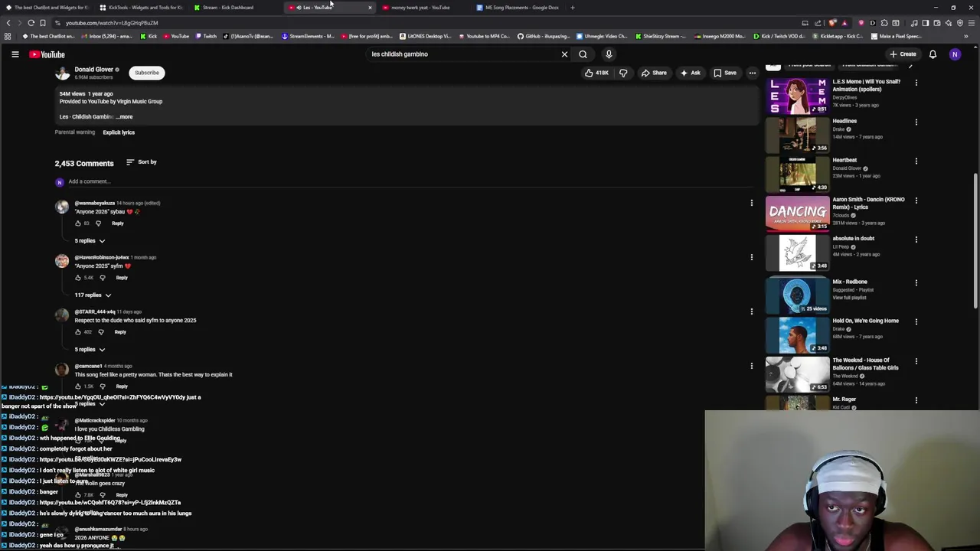Open menu for House Of Balloons video
980x551 pixels.
tap(916, 361)
